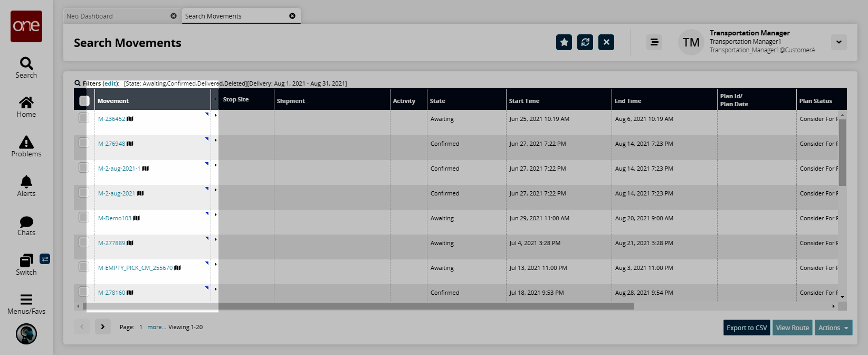The height and width of the screenshot is (355, 868).
Task: Click the more... pagination link
Action: point(157,327)
